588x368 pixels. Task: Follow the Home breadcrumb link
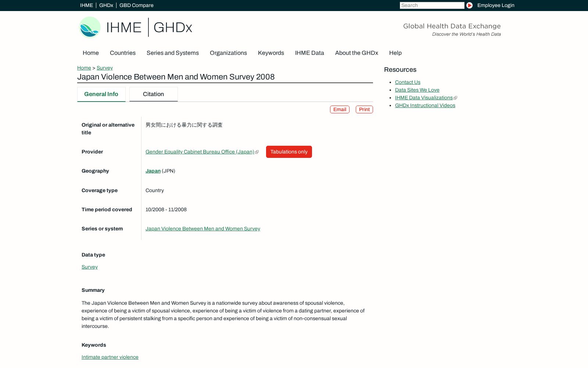click(x=84, y=68)
